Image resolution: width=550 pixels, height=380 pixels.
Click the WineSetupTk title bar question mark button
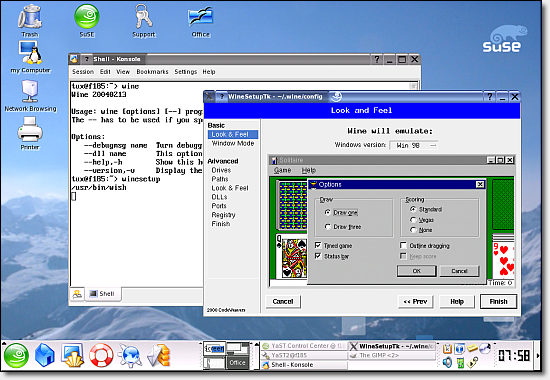click(x=490, y=96)
